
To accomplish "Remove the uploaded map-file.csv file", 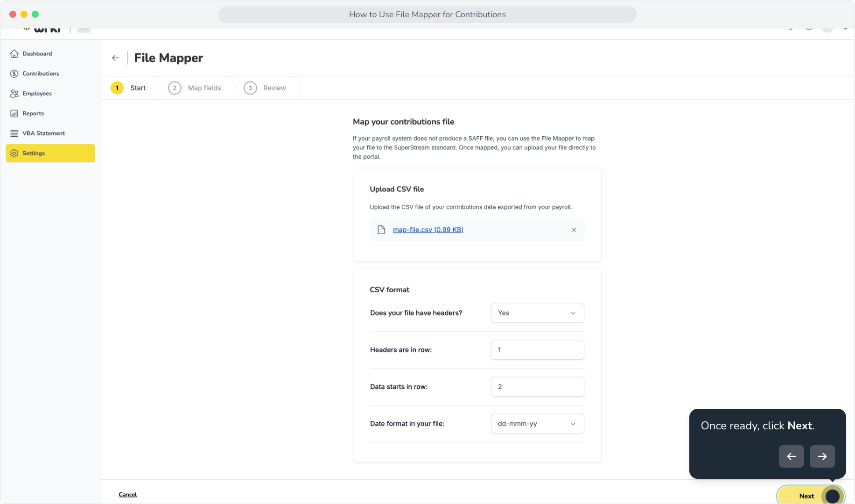I will pos(574,230).
